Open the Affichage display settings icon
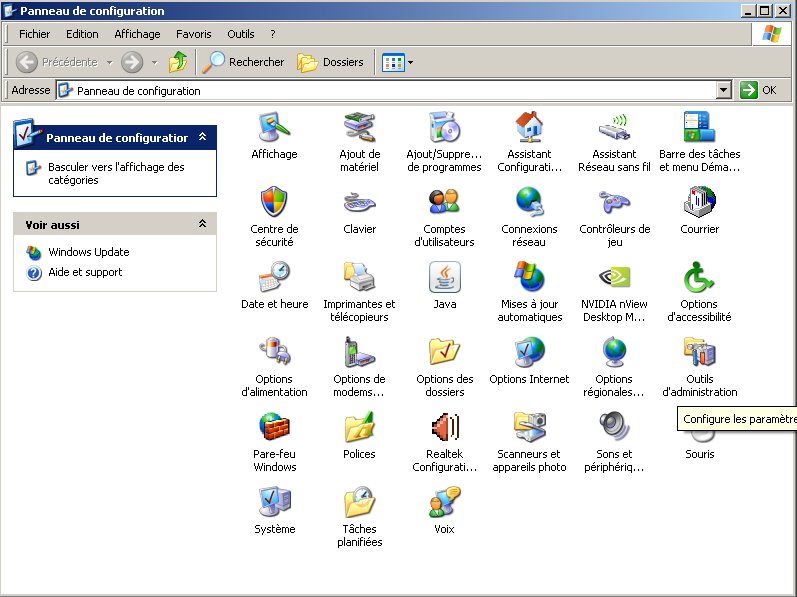797x597 pixels. tap(274, 127)
